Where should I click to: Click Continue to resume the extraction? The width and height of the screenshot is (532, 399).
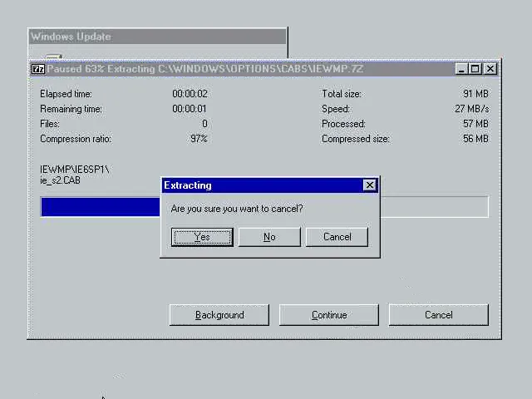pyautogui.click(x=329, y=315)
